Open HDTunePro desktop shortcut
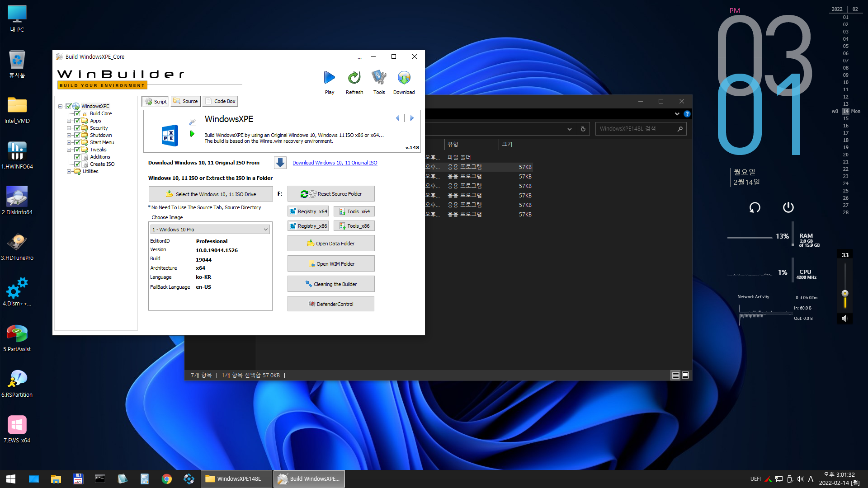 (x=17, y=247)
